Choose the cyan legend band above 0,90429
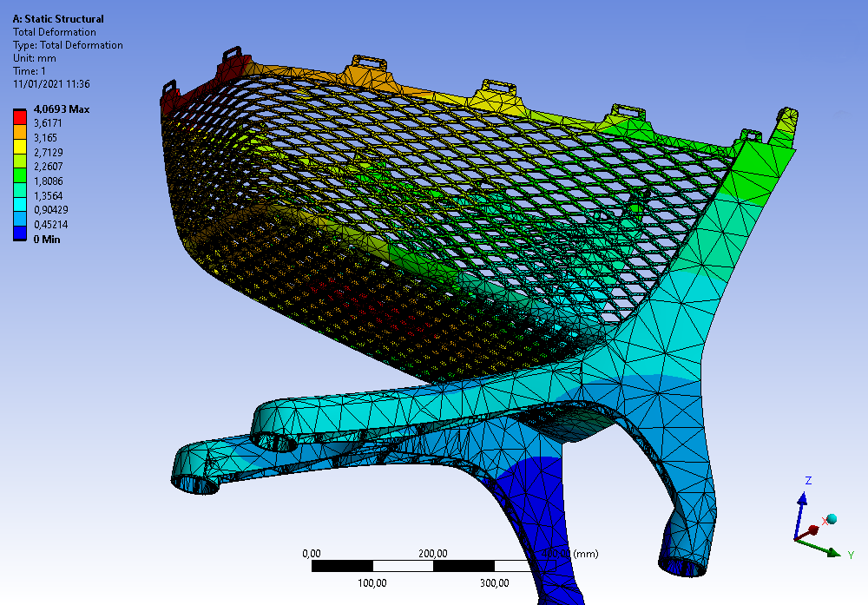This screenshot has height=605, width=868. click(20, 204)
